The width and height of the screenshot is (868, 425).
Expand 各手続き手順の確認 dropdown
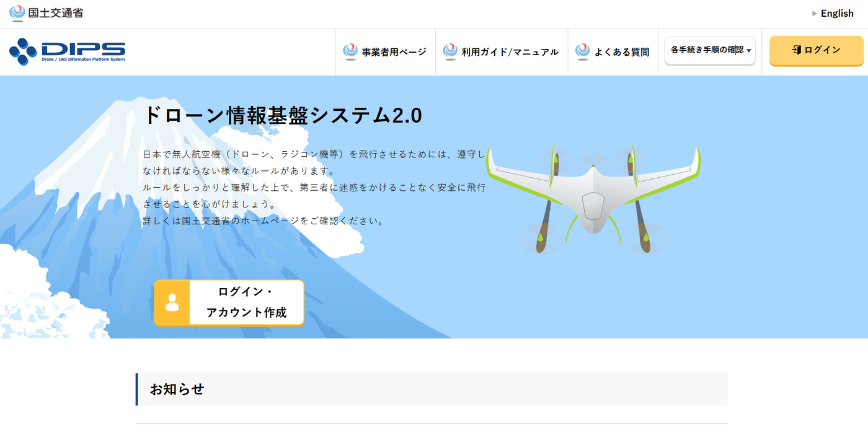[710, 50]
